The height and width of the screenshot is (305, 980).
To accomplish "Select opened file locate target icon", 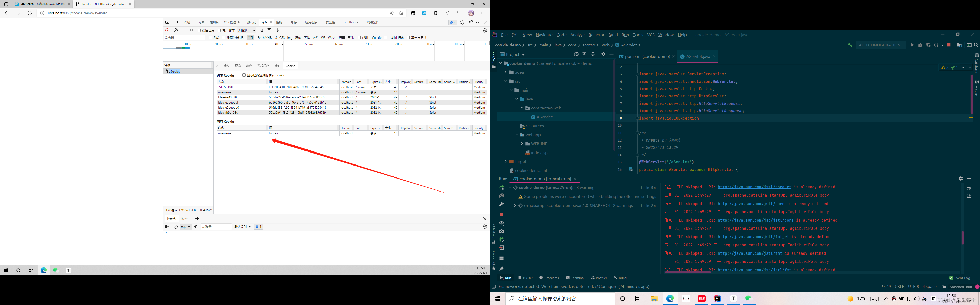I will [576, 54].
